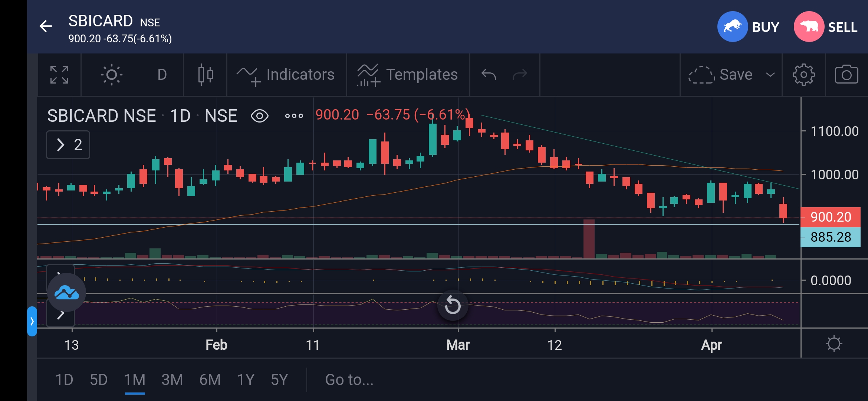The image size is (868, 401).
Task: Take a chart snapshot with camera
Action: (x=846, y=75)
